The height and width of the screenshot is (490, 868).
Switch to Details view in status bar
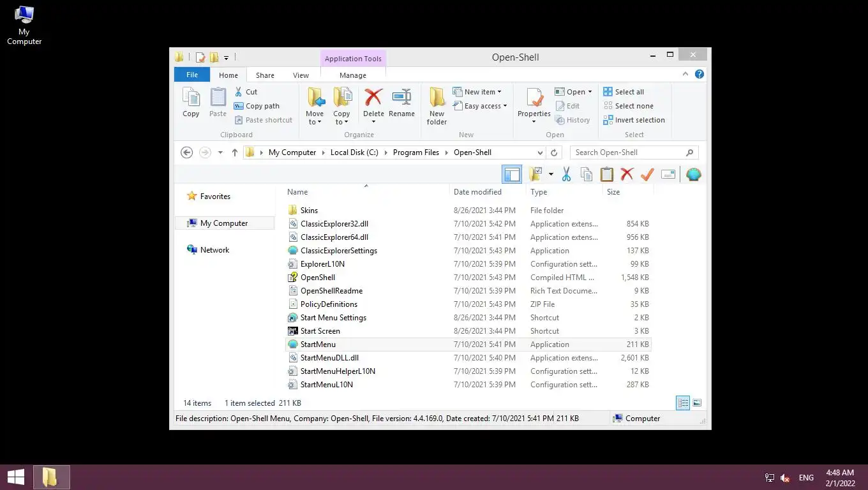[x=684, y=403]
